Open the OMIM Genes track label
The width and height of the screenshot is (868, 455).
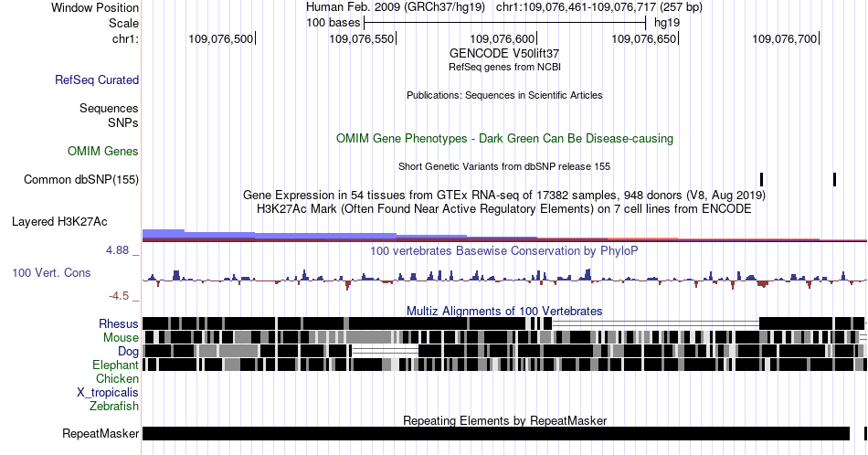103,151
